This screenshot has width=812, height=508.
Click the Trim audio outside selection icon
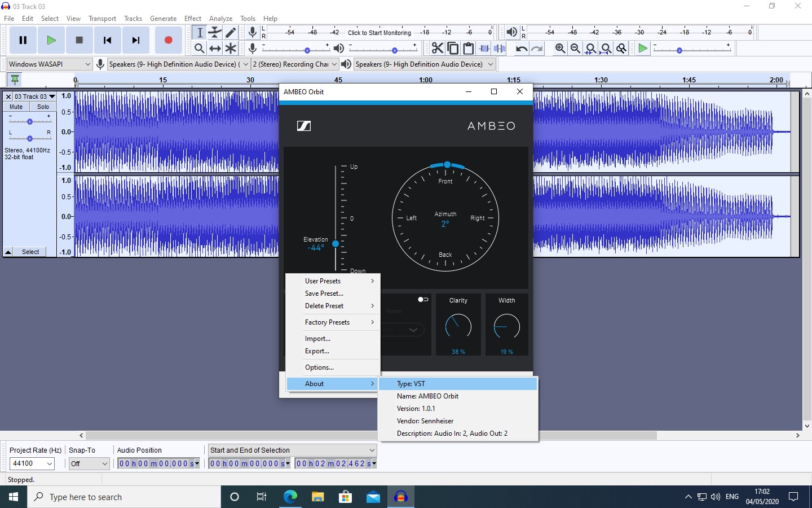pos(484,49)
